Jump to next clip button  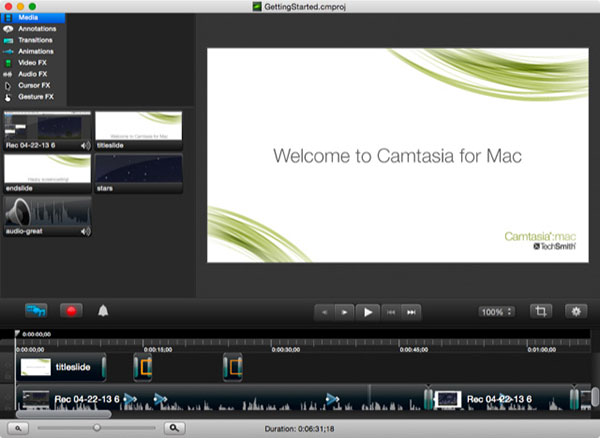point(411,313)
